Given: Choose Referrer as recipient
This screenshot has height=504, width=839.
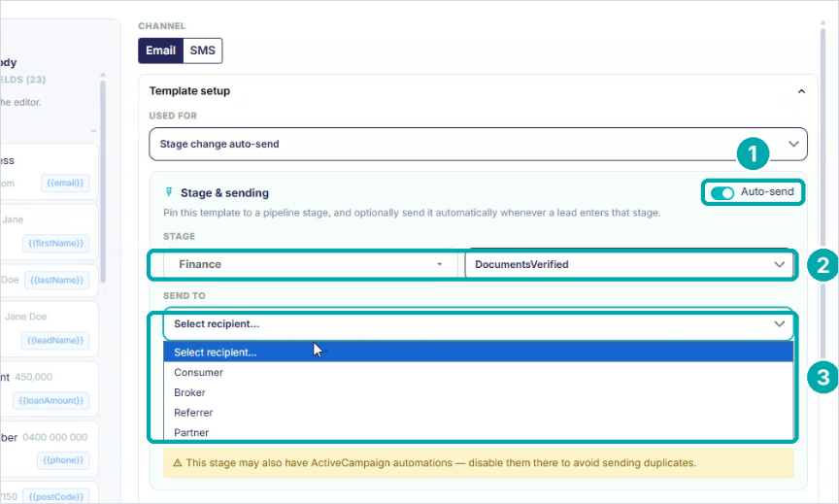Looking at the screenshot, I should 478,413.
